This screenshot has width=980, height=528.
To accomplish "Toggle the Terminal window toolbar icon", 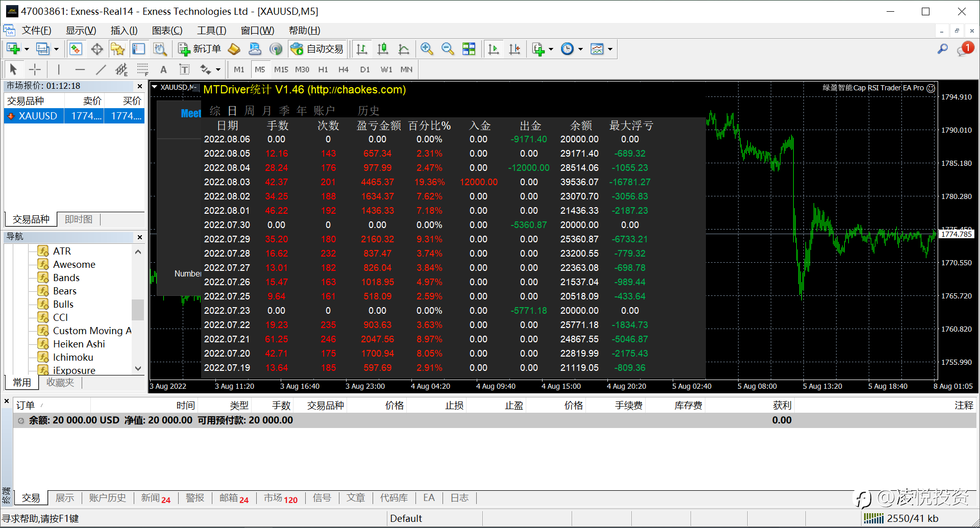I will coord(139,49).
